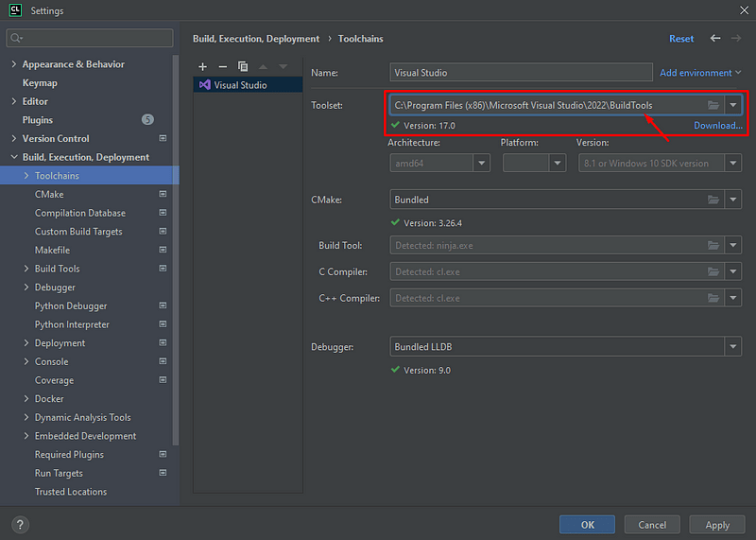756x540 pixels.
Task: Click project-level icon beside Python Debugger
Action: tap(163, 305)
